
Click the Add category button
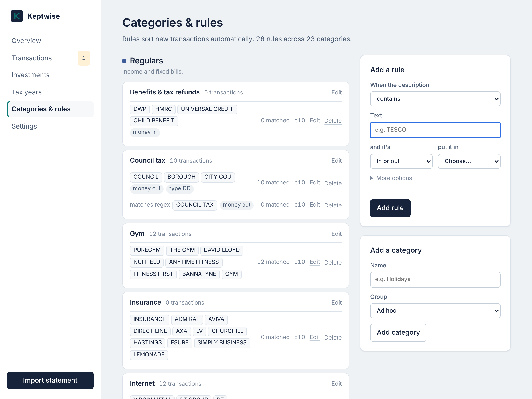(x=398, y=333)
